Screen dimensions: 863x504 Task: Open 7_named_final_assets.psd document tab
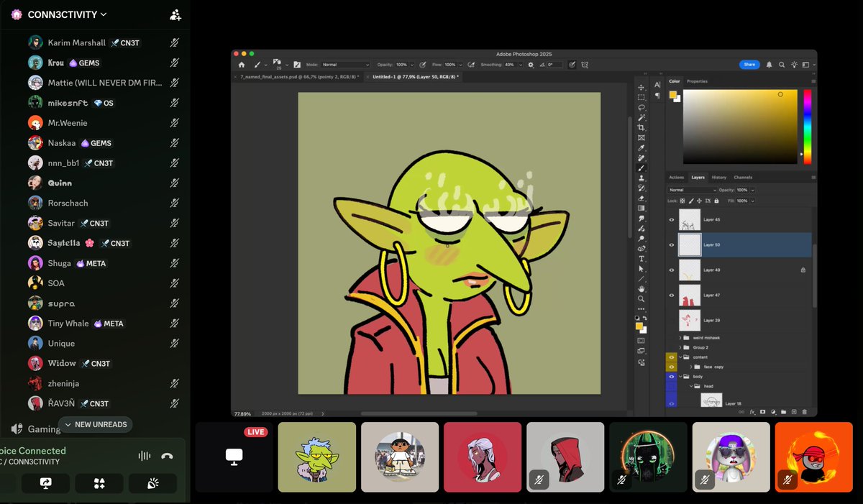299,75
